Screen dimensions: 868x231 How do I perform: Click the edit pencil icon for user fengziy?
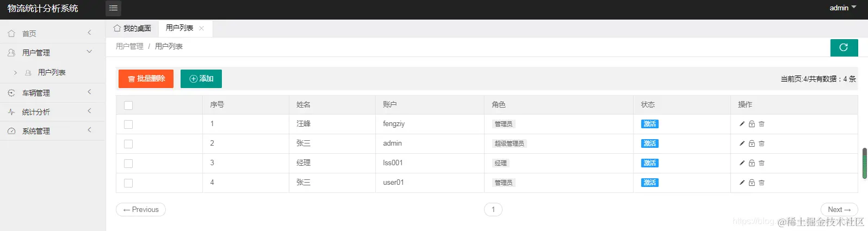tap(742, 124)
